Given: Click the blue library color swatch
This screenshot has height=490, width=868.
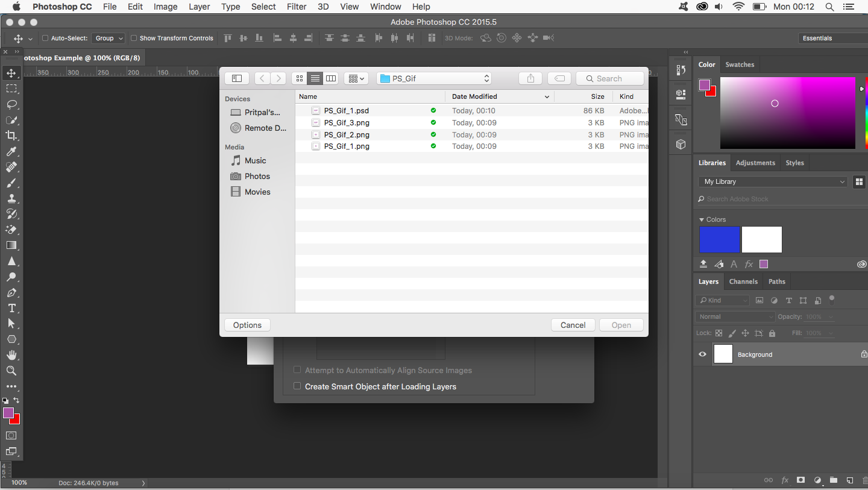Looking at the screenshot, I should click(720, 240).
